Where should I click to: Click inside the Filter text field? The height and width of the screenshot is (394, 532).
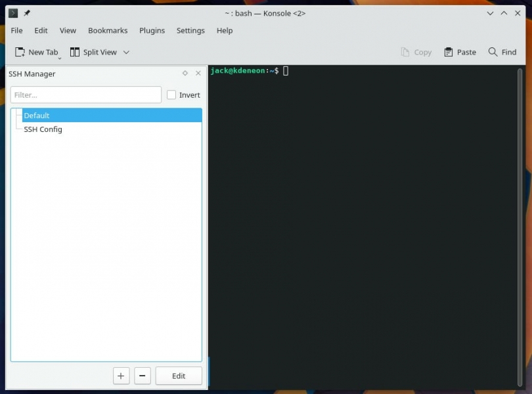(85, 94)
